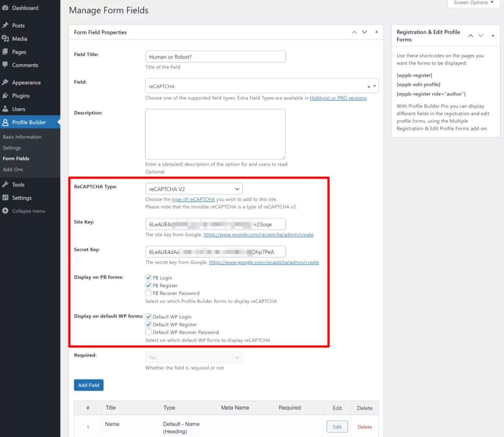504x437 pixels.
Task: Collapse the Form Field Properties panel
Action: (x=377, y=32)
